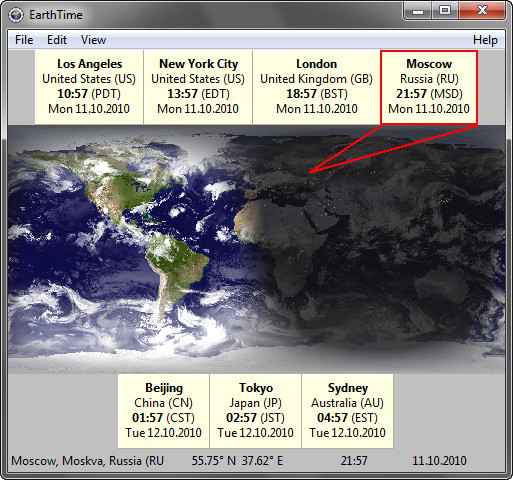Image resolution: width=513 pixels, height=480 pixels.
Task: Select the Sydney clock panel
Action: click(x=347, y=411)
